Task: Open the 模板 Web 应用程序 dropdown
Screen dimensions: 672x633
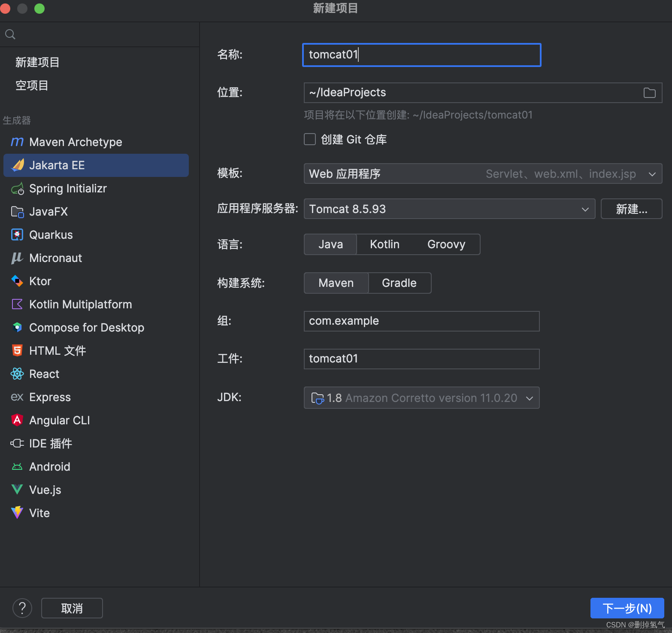Action: pos(483,173)
